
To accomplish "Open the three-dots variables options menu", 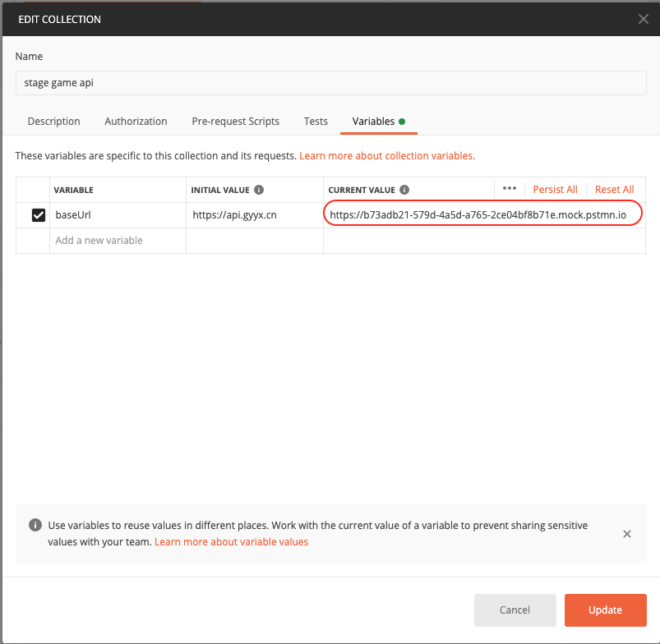I will 510,189.
